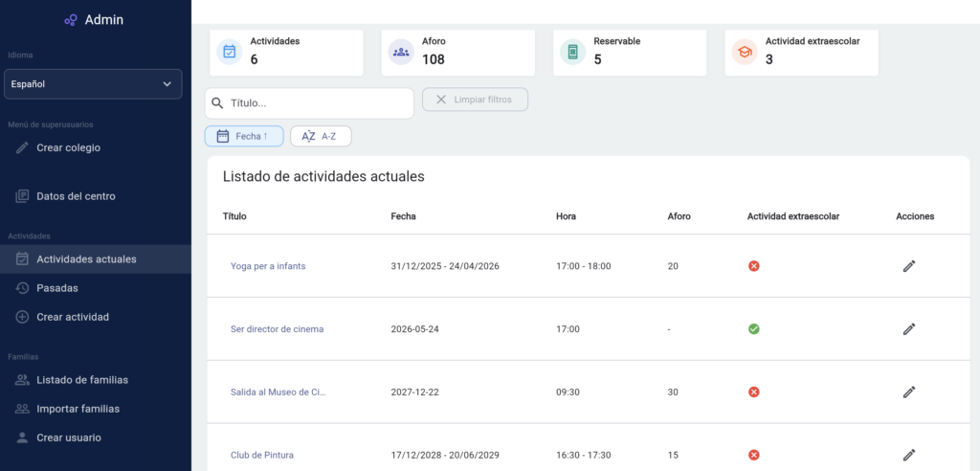
Task: Click the document icon beside Datos del centro
Action: 22,196
